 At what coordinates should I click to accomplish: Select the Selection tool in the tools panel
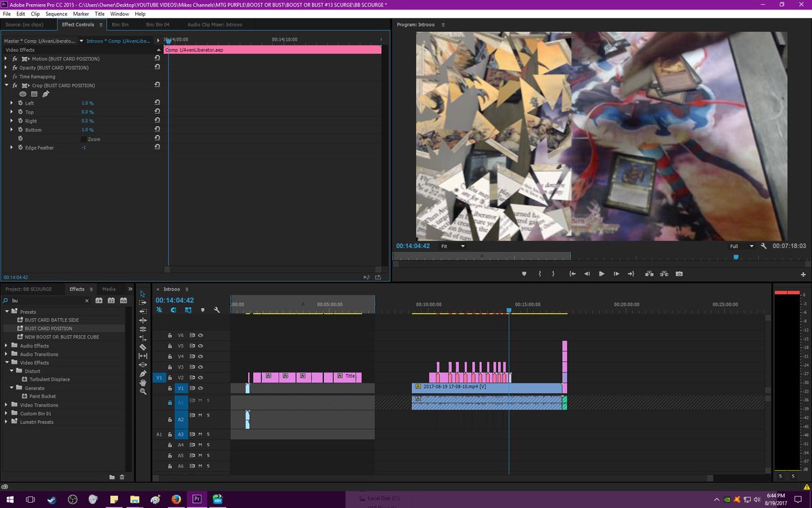coord(143,294)
